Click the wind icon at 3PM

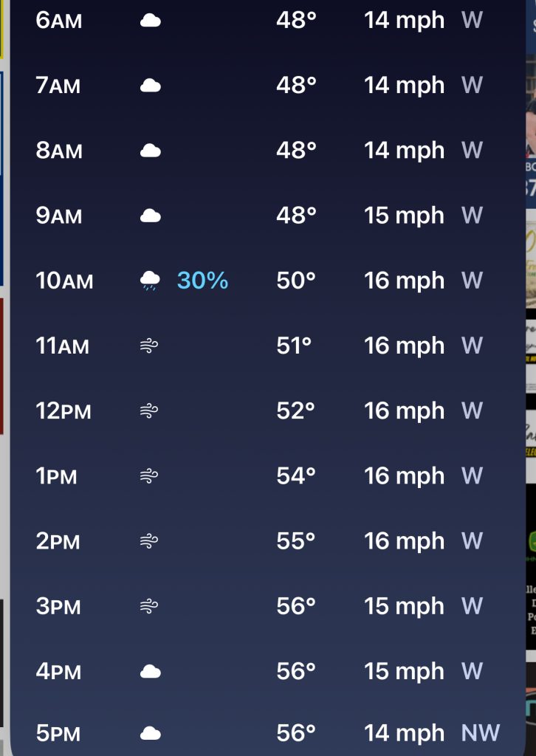(x=150, y=607)
